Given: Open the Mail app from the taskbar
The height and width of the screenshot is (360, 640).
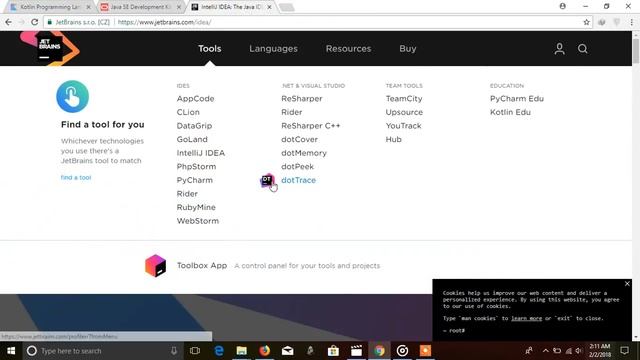Looking at the screenshot, I should (287, 351).
